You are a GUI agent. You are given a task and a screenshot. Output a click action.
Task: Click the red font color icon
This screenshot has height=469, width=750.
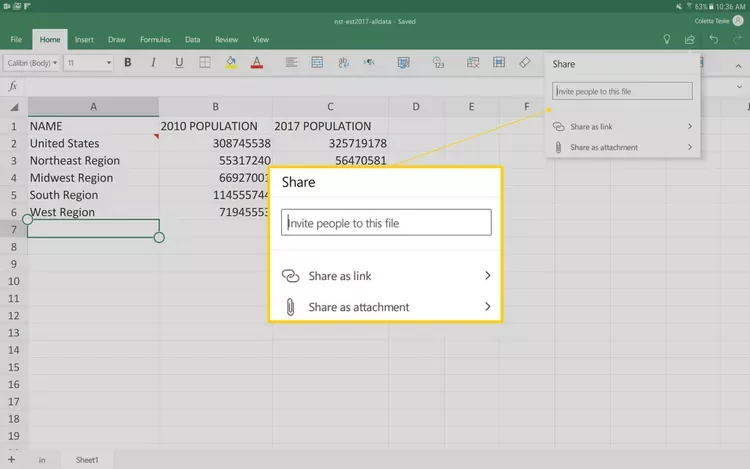(257, 63)
